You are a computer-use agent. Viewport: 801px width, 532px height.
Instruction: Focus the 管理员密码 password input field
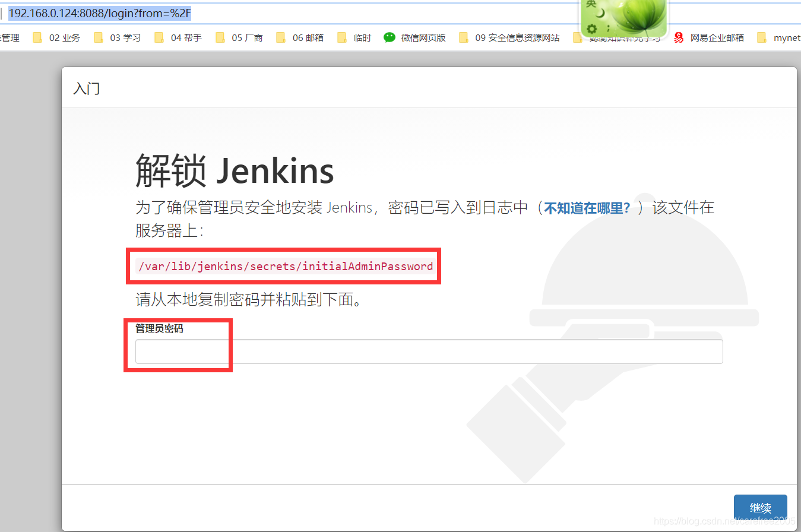pyautogui.click(x=429, y=351)
